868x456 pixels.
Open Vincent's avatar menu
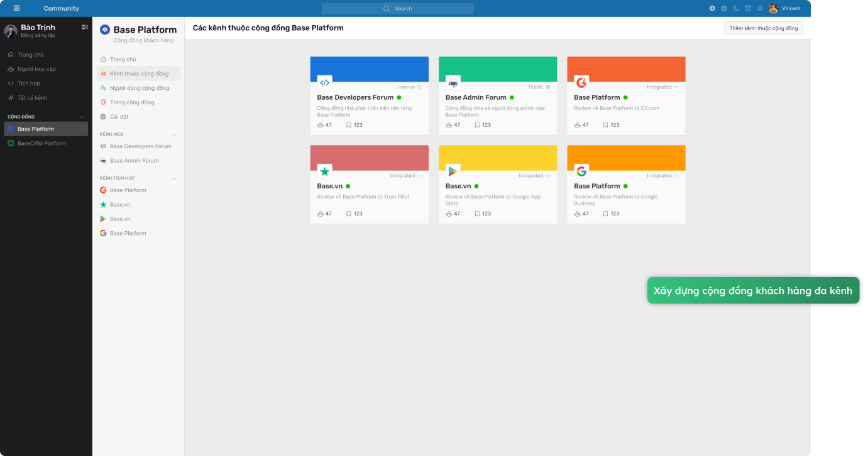pos(774,8)
